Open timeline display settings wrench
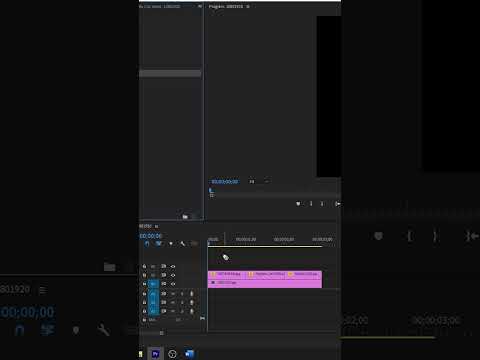 tap(183, 244)
